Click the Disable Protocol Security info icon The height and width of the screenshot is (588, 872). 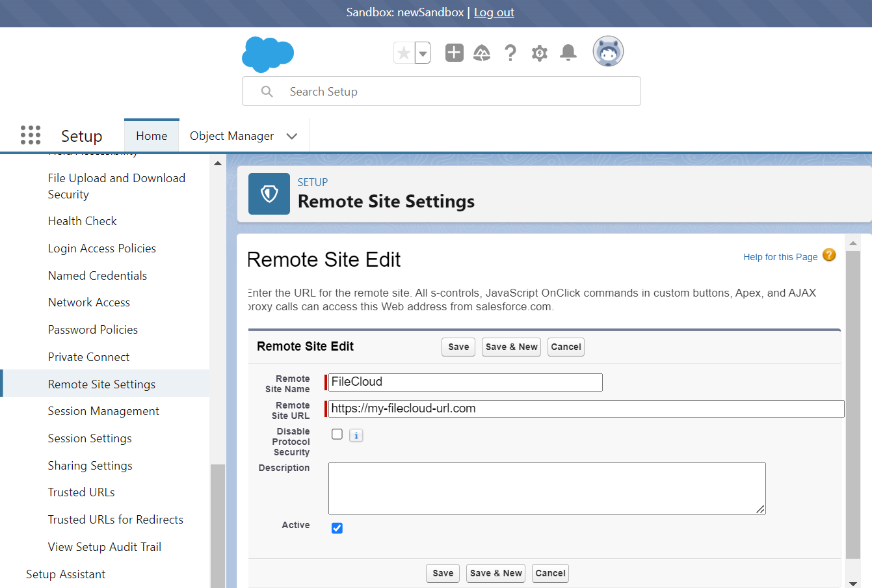[356, 436]
